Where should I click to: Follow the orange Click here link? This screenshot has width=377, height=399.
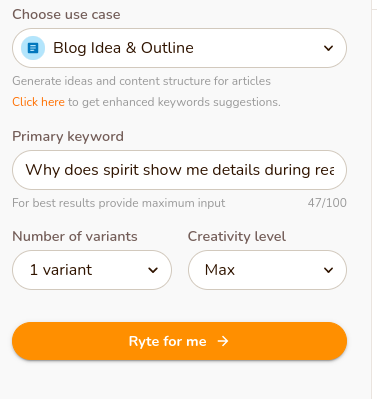[38, 102]
